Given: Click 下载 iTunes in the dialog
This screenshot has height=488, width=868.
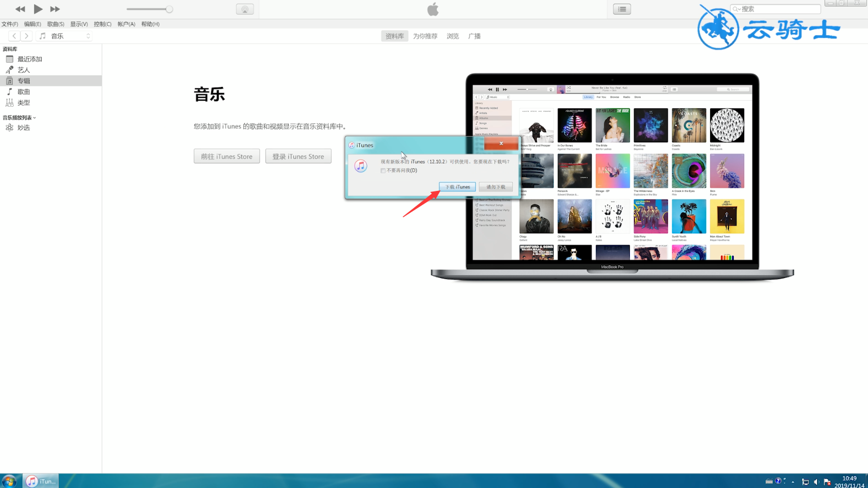Looking at the screenshot, I should point(457,187).
